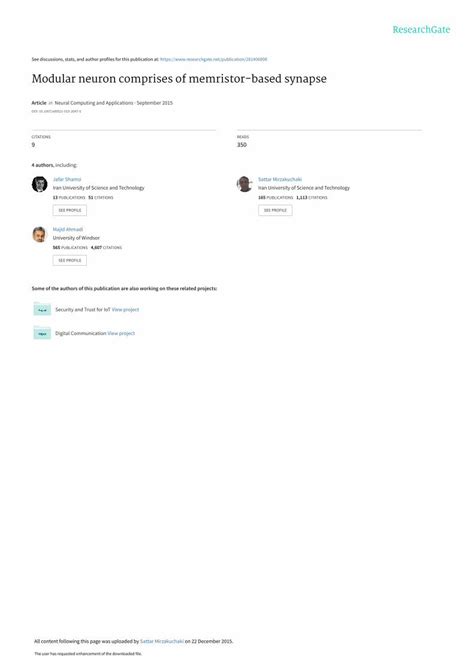474x669 pixels.
Task: View project link for Digital Communication
Action: 121,333
